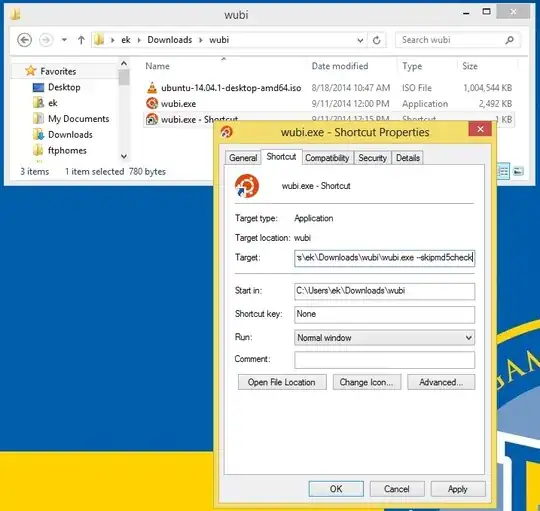Viewport: 540px width, 511px height.
Task: Maximize the wubi Explorer window
Action: click(x=486, y=12)
